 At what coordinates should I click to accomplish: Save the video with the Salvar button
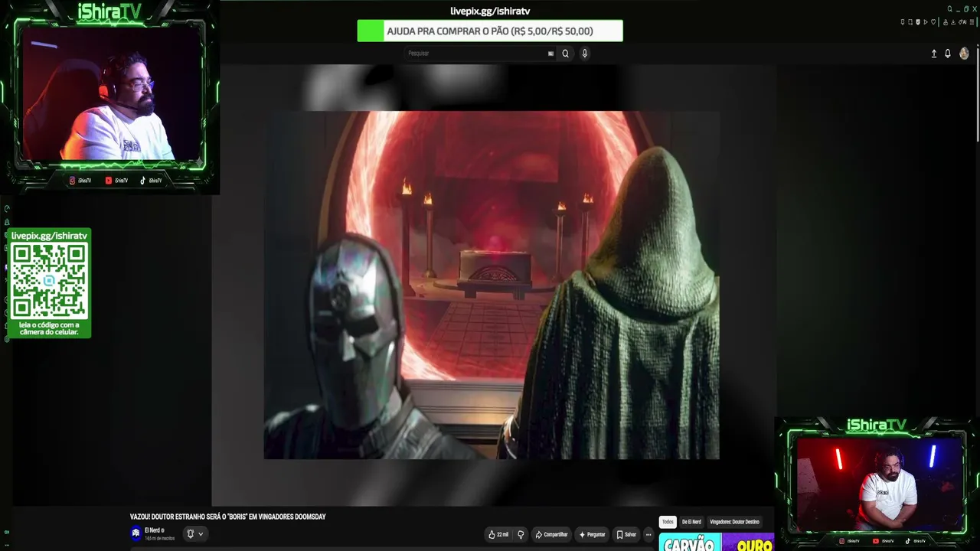tap(626, 534)
